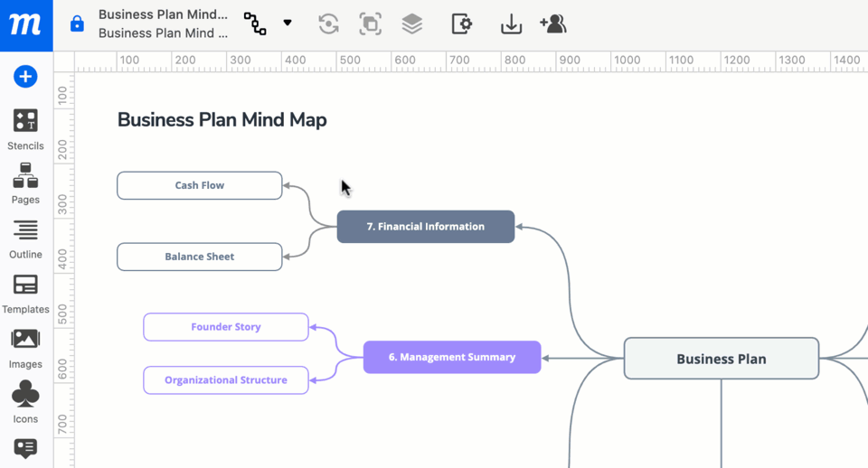Open the Outline panel
868x468 pixels.
click(25, 239)
